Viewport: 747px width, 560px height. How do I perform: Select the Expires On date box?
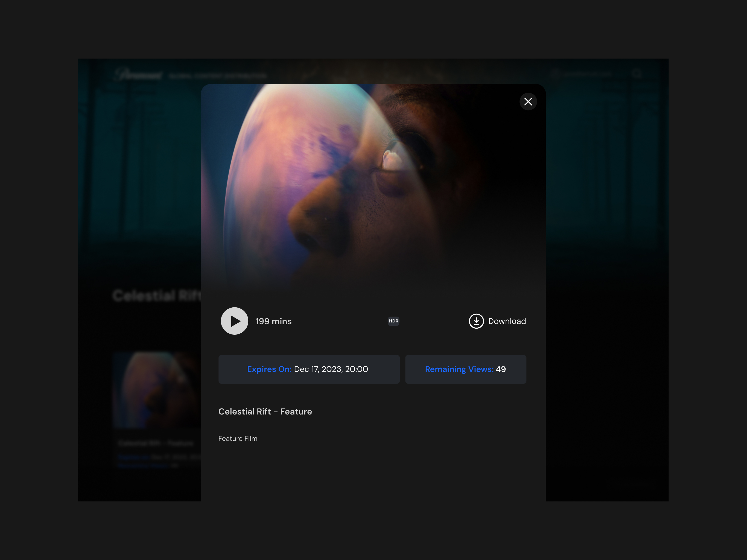[309, 369]
